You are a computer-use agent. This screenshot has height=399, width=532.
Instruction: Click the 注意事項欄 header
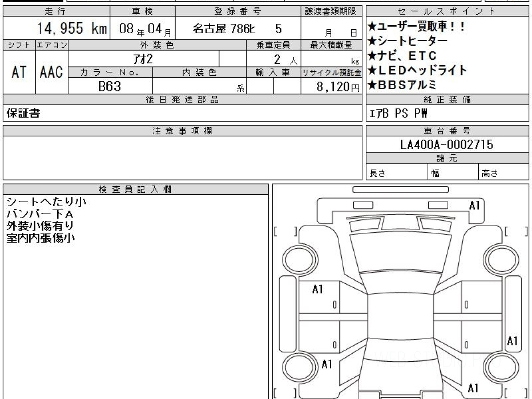(183, 131)
